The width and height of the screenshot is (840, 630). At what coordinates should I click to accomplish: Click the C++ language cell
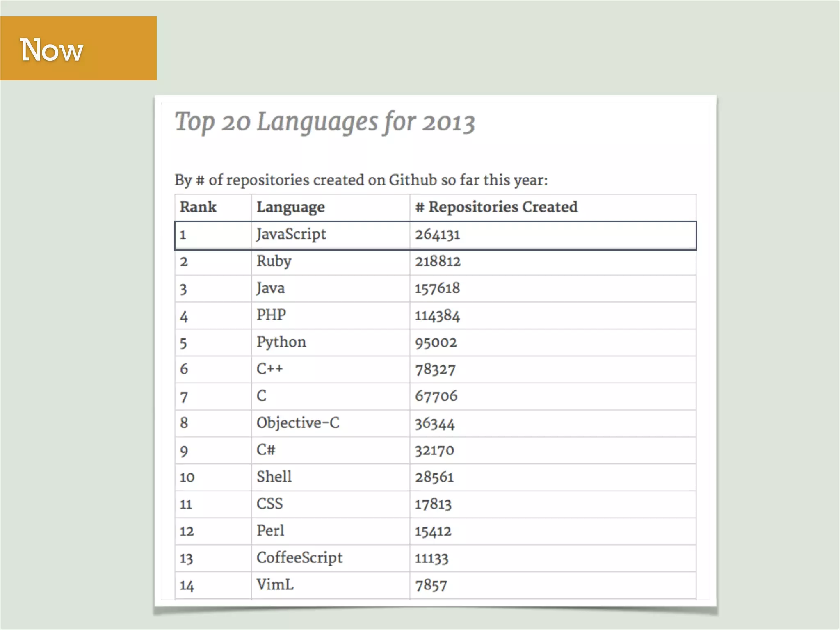[269, 369]
